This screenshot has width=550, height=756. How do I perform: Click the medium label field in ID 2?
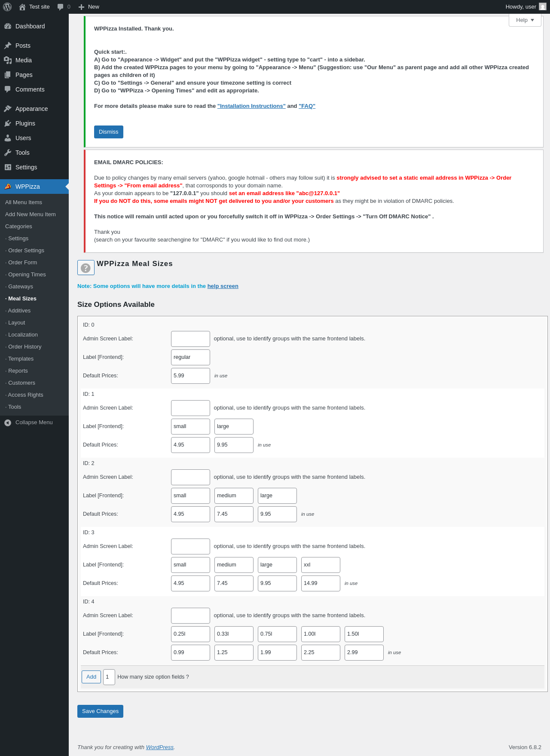point(234,496)
